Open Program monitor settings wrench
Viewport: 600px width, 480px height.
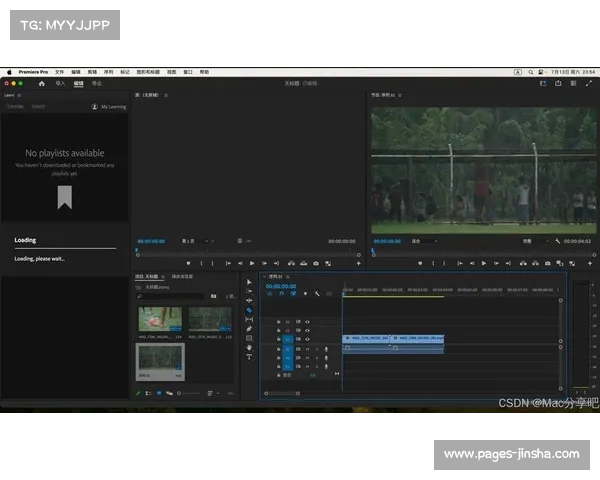(558, 241)
